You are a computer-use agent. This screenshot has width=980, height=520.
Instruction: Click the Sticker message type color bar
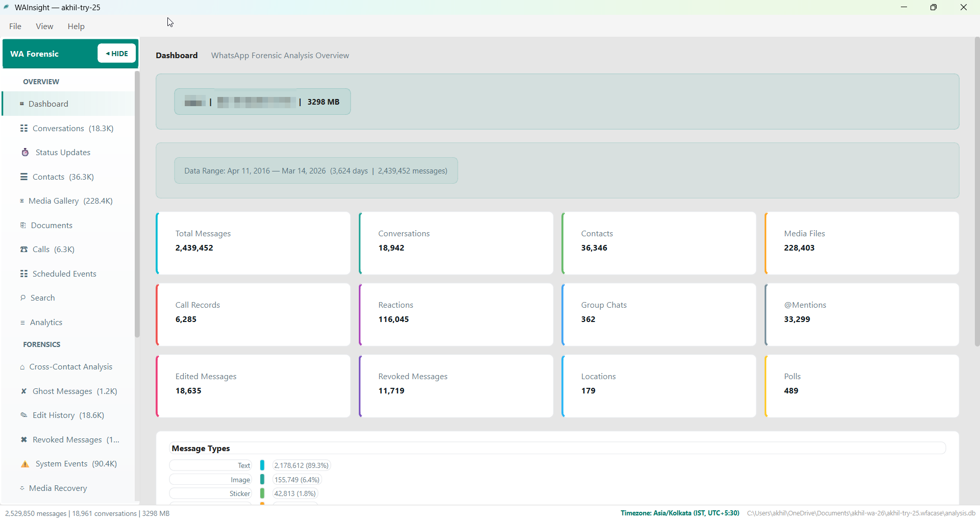(262, 493)
